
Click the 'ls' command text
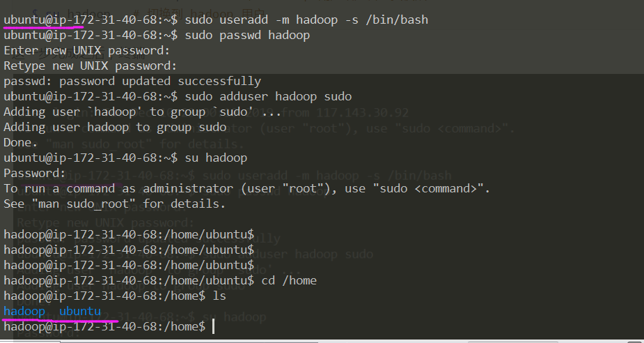(x=220, y=296)
